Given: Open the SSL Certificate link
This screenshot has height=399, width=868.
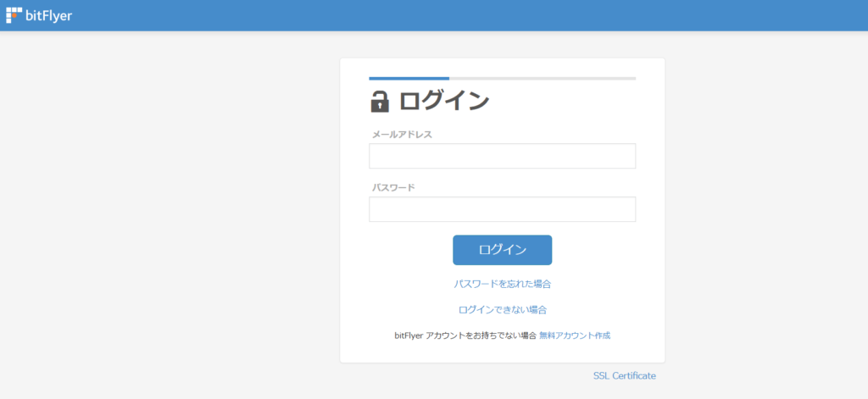Looking at the screenshot, I should (x=624, y=375).
